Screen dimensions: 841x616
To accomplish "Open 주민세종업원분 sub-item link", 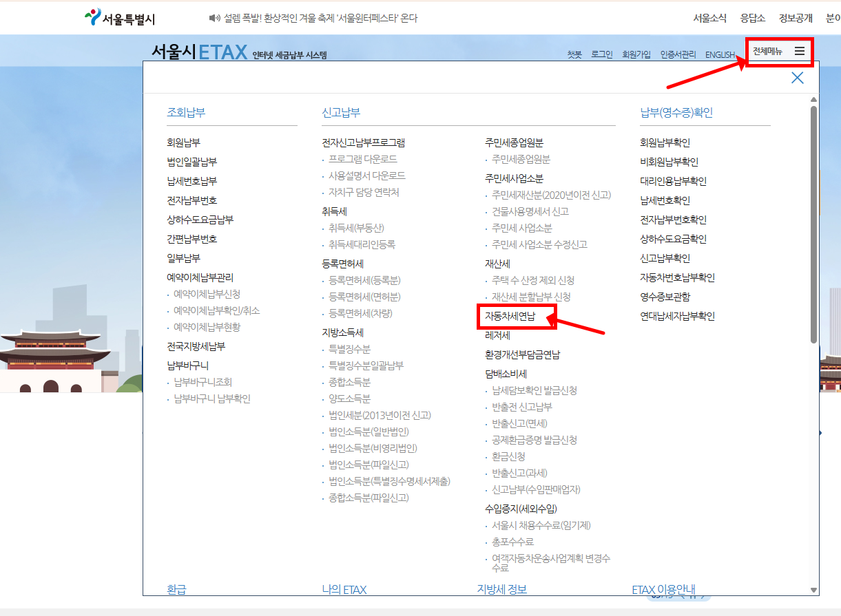I will pyautogui.click(x=521, y=159).
